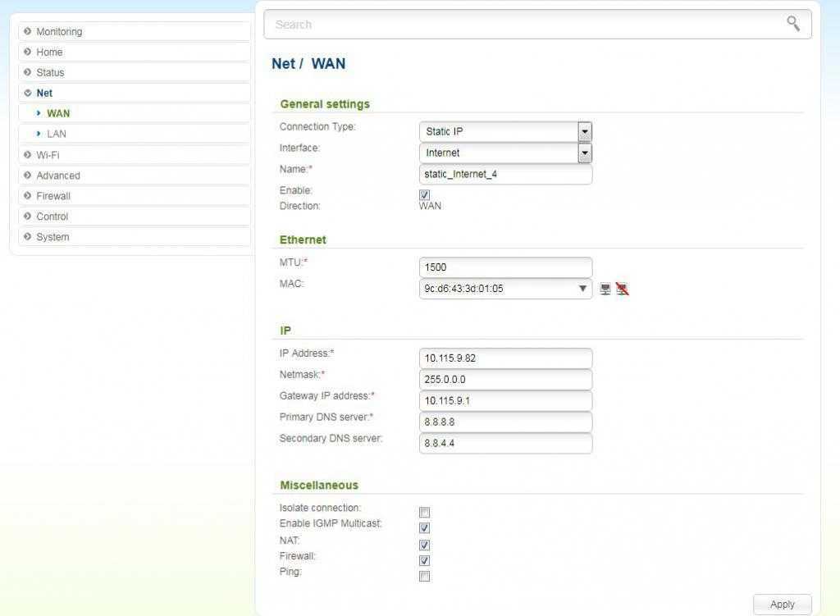Open the Interface dropdown showing Internet
The height and width of the screenshot is (616, 840).
coord(584,153)
